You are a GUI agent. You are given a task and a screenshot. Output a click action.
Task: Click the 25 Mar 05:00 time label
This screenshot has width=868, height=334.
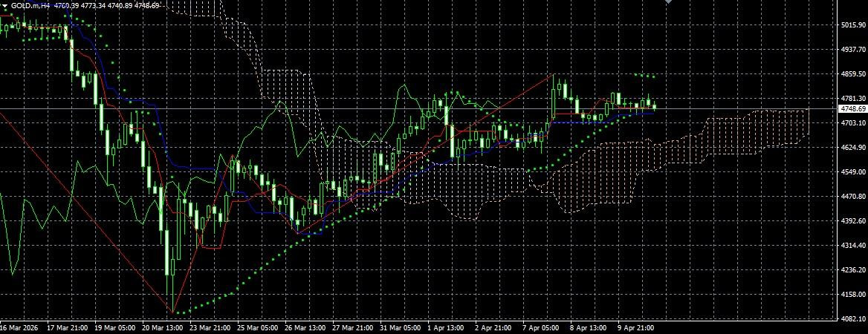(258, 328)
